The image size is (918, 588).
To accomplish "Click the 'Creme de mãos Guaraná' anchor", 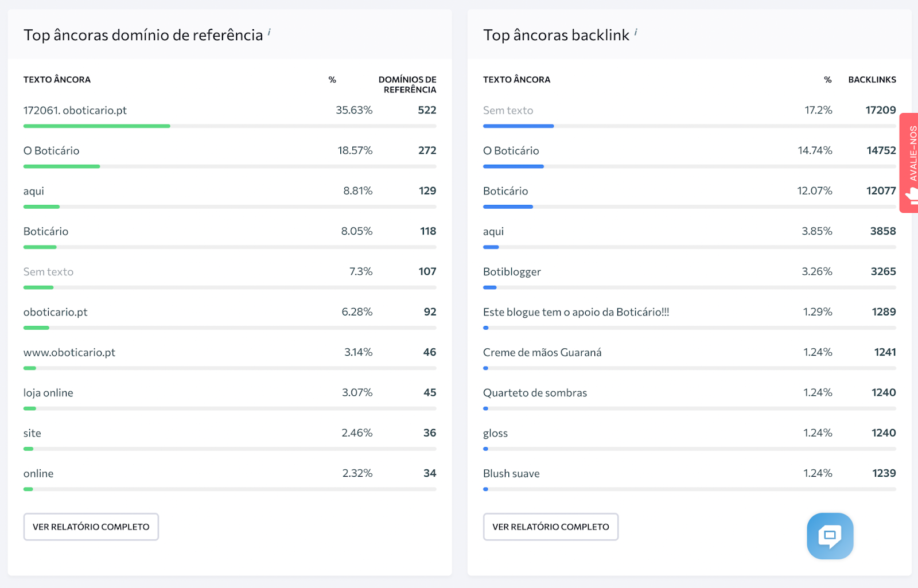I will [x=542, y=352].
